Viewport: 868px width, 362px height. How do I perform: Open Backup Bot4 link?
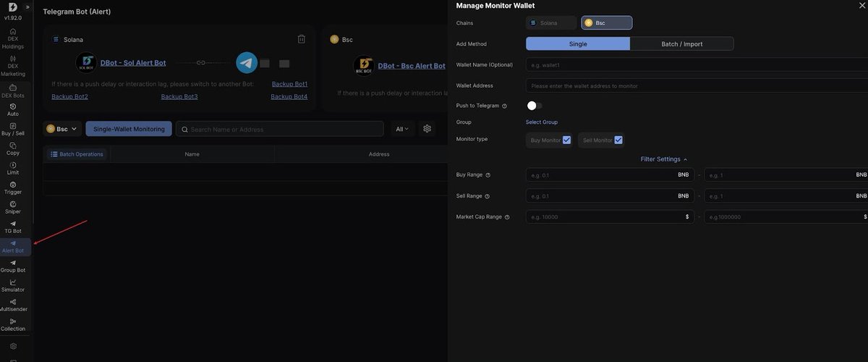289,96
